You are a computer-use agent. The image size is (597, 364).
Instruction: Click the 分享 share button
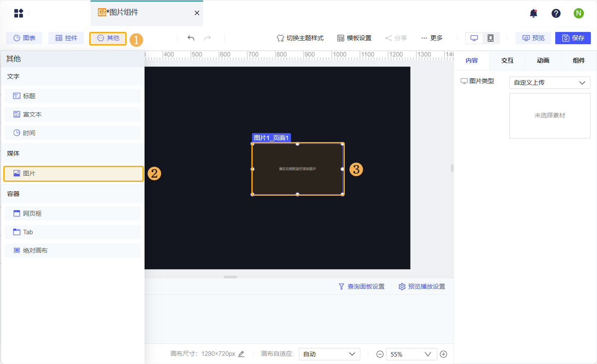pos(396,38)
